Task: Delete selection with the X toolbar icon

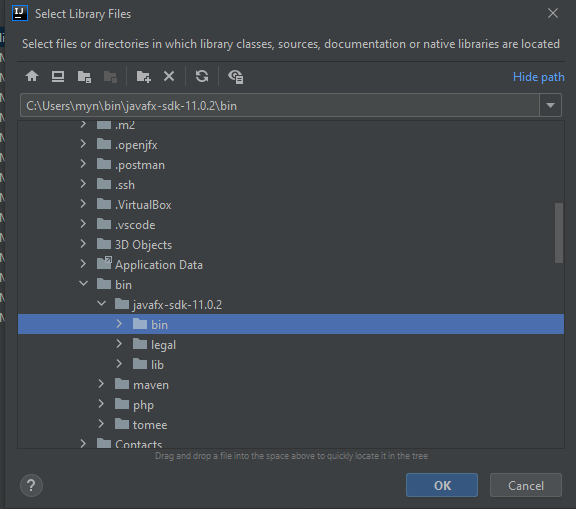Action: click(169, 76)
